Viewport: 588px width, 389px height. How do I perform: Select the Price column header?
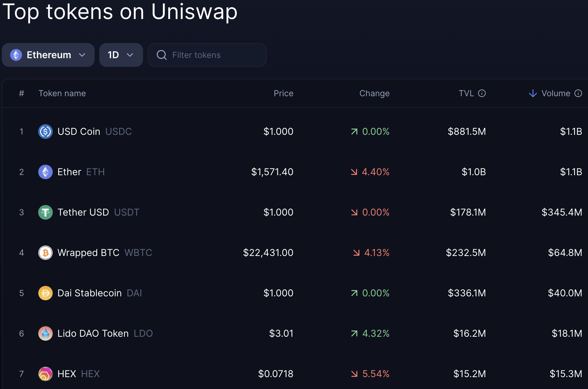pos(283,93)
